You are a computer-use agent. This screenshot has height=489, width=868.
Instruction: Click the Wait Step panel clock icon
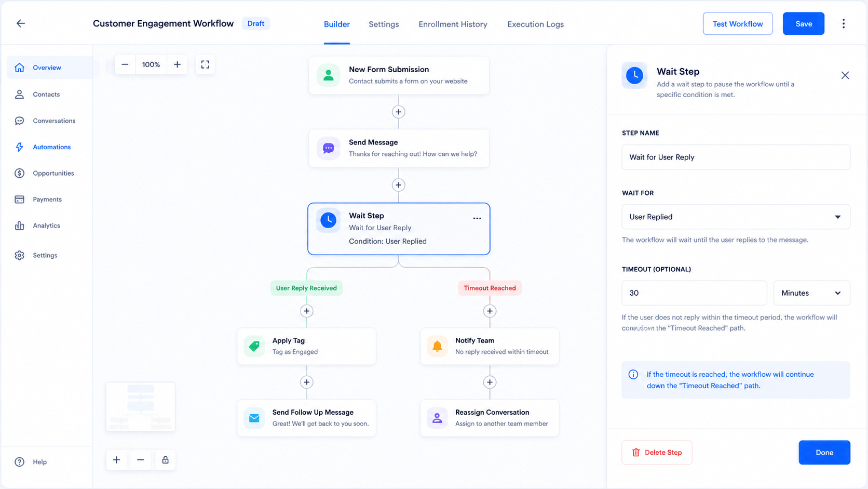tap(634, 75)
